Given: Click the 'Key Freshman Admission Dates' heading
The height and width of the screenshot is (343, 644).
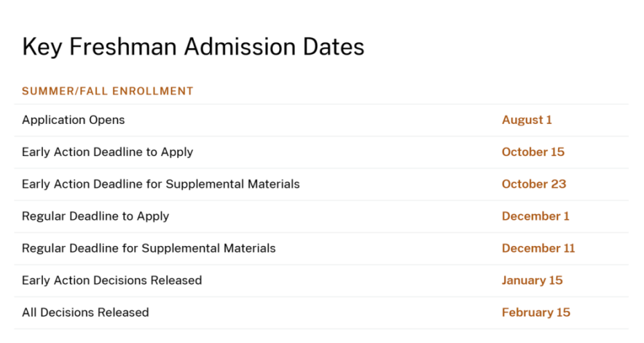Looking at the screenshot, I should (x=193, y=47).
